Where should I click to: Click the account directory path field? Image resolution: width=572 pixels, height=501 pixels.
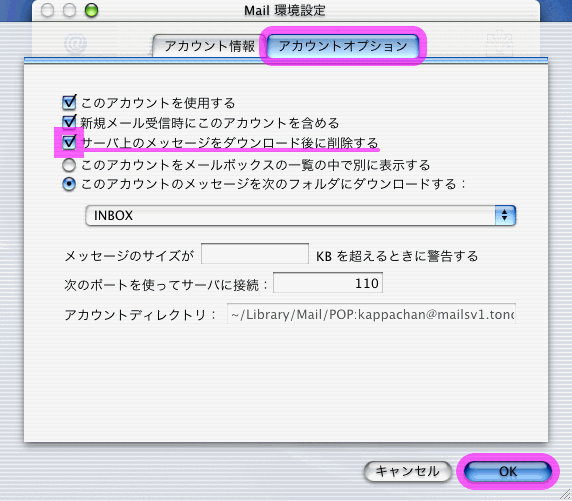[371, 313]
